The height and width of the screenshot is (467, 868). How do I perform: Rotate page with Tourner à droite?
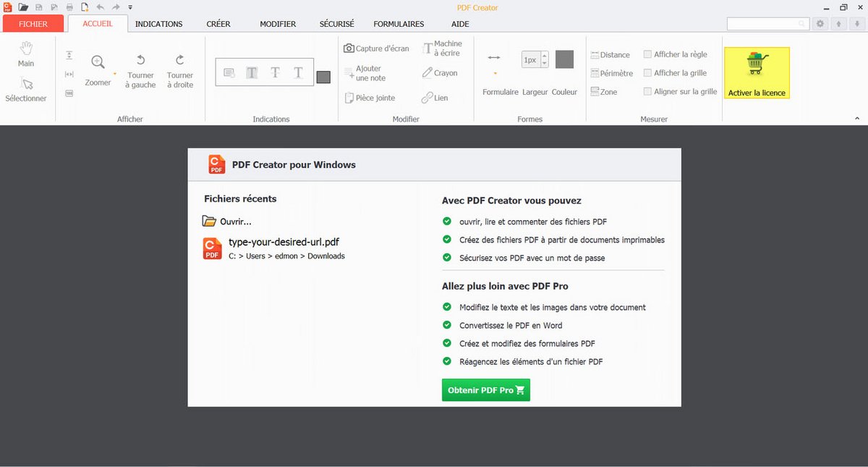(180, 61)
